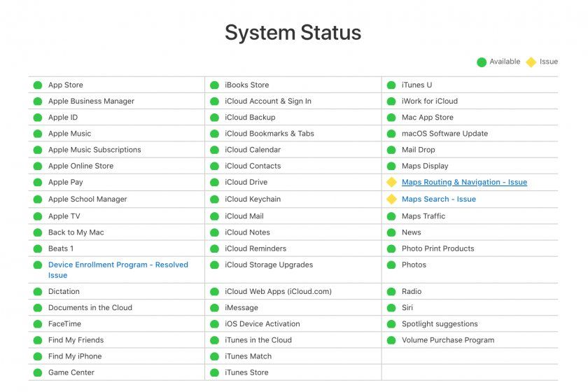Image resolution: width=588 pixels, height=392 pixels.
Task: Select the News row text
Action: click(412, 232)
